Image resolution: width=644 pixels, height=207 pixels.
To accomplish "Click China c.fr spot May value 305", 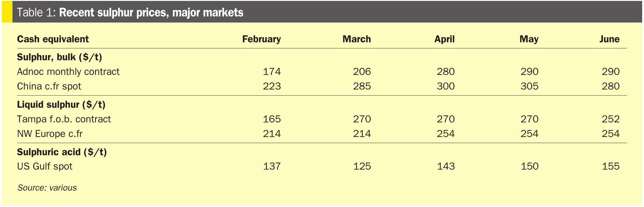I will point(529,86).
